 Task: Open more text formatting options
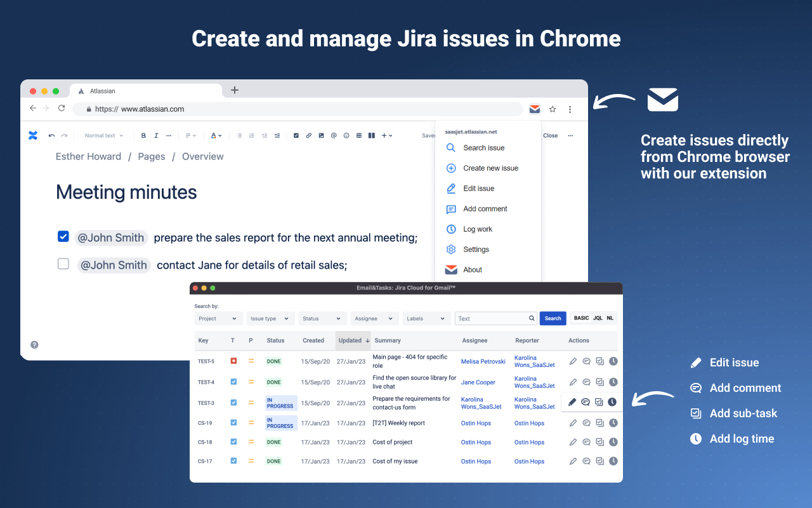coord(169,135)
